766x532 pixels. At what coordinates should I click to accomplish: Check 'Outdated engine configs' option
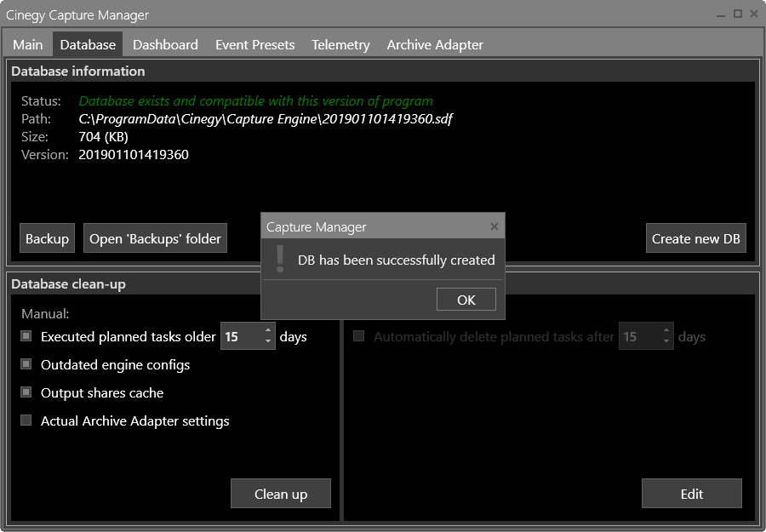26,364
